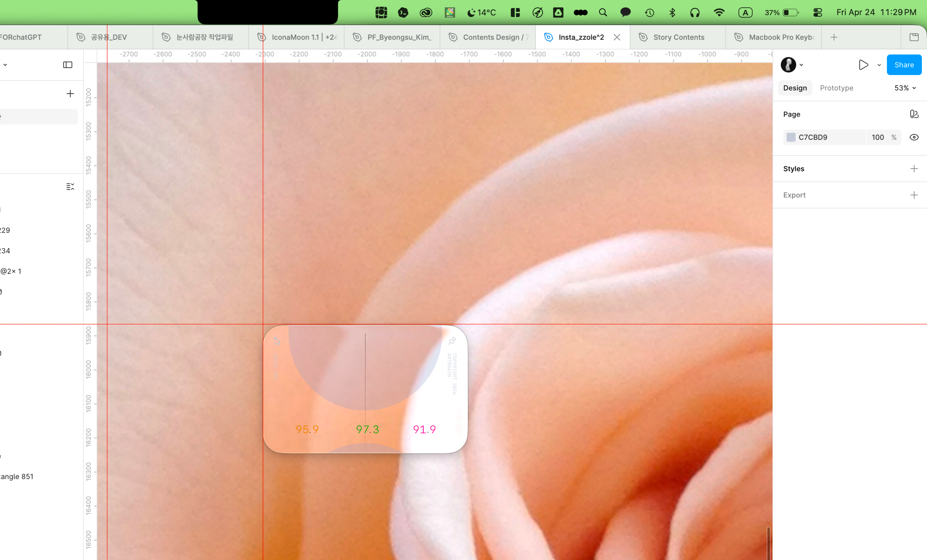Open macOS Control Center toggle icon
The height and width of the screenshot is (560, 927).
(x=818, y=13)
